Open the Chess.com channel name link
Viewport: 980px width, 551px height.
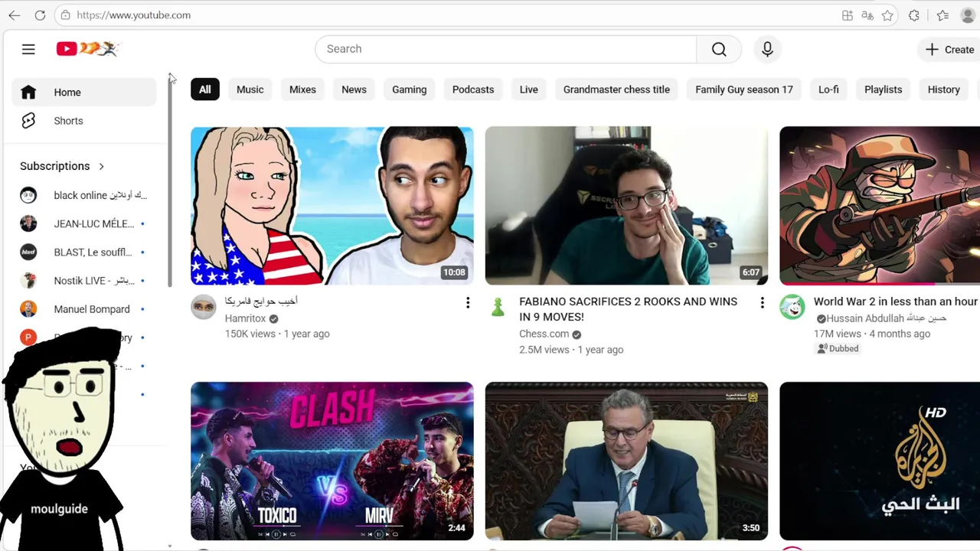tap(544, 334)
